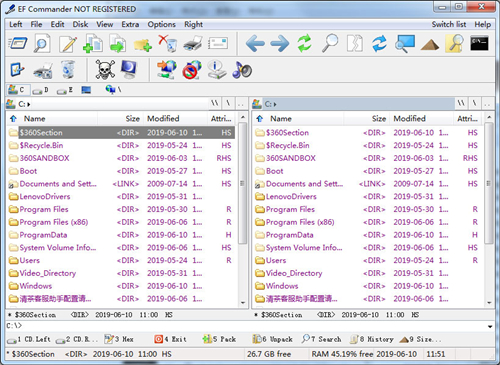Click the left panel vertical scrollbar
500x365 pixels.
243,210
